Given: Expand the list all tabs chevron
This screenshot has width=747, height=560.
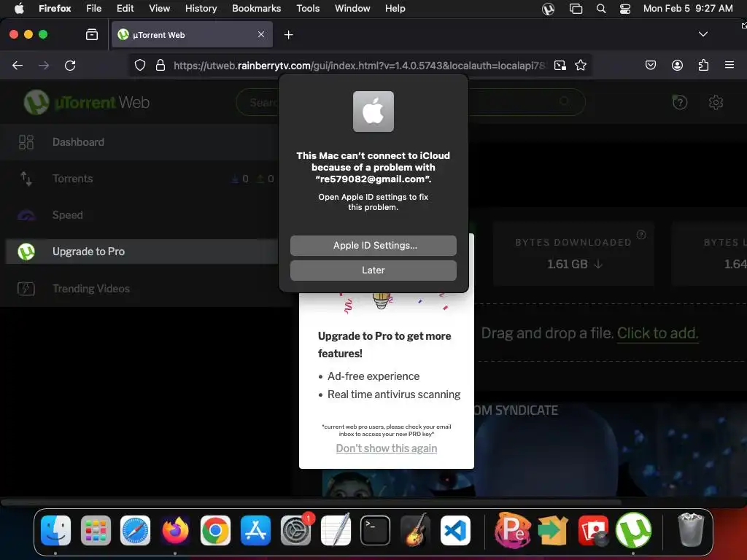Looking at the screenshot, I should pyautogui.click(x=703, y=34).
